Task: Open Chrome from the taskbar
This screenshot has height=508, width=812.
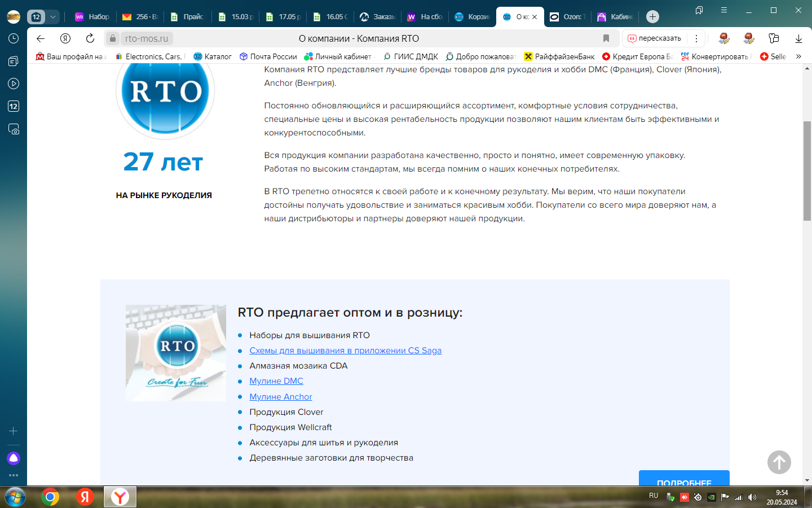Action: pyautogui.click(x=50, y=497)
